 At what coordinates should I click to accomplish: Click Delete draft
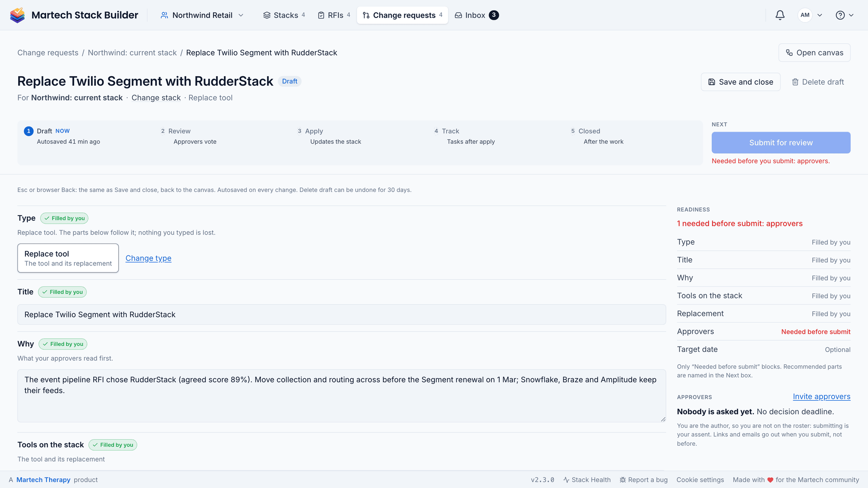pos(818,82)
